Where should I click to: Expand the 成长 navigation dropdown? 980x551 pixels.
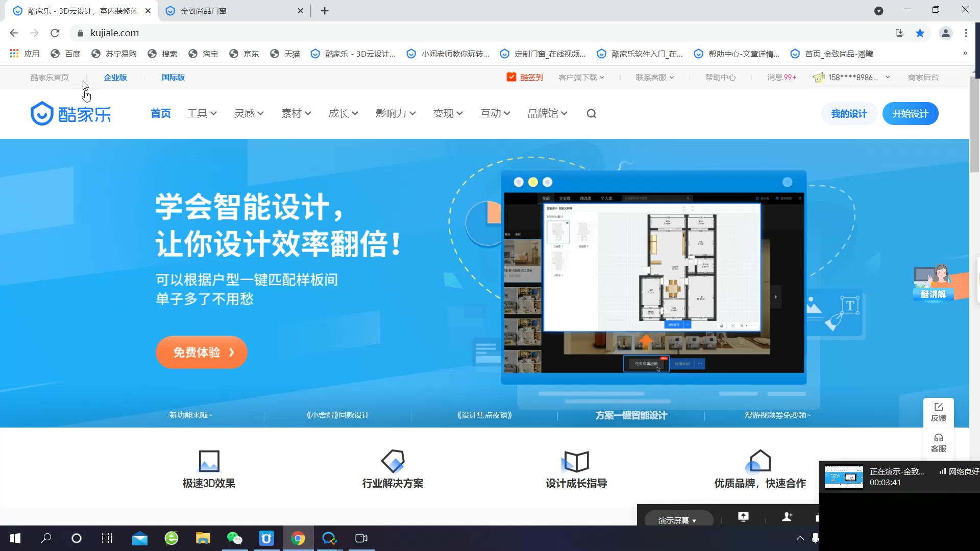(343, 113)
